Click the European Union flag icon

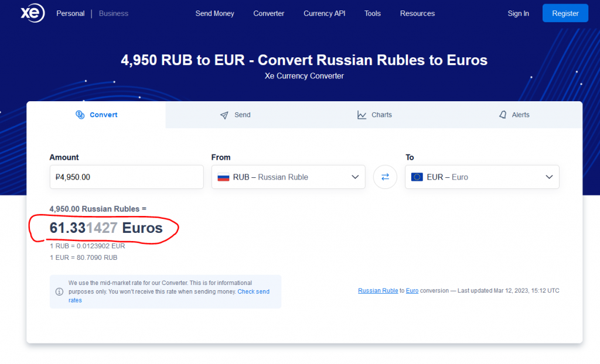(x=417, y=177)
